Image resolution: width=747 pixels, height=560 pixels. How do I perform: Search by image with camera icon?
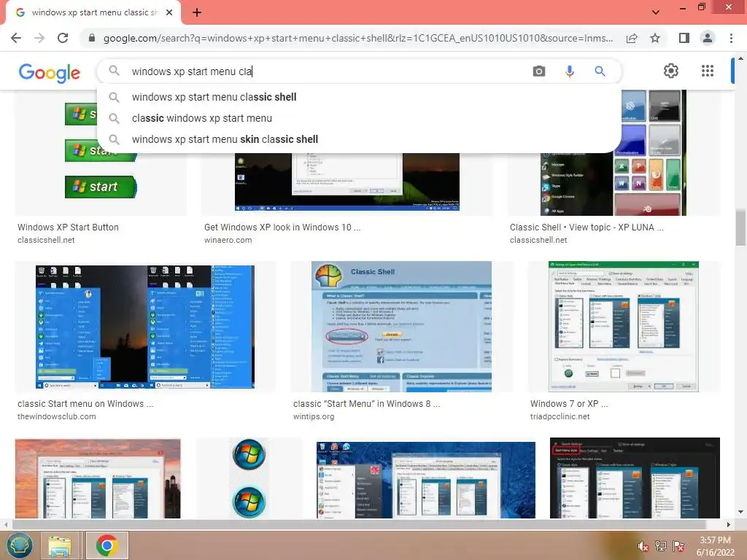(x=539, y=71)
